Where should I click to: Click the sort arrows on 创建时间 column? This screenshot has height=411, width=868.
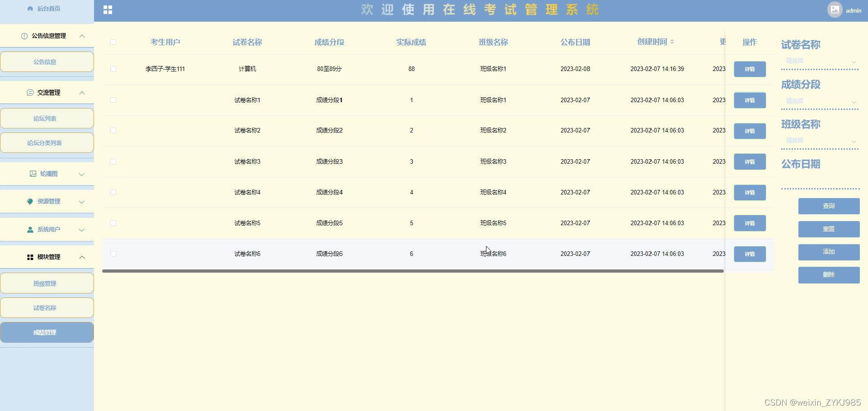point(672,42)
